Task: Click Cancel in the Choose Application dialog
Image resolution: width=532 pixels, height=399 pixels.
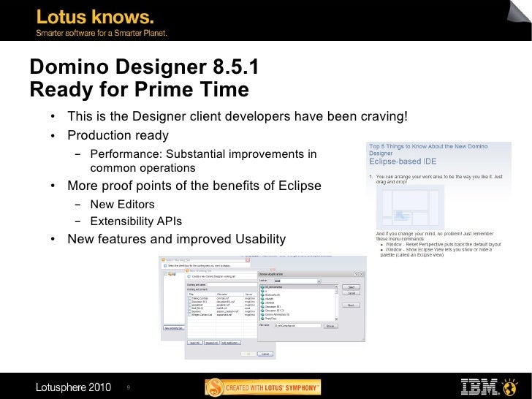Action: coord(351,293)
